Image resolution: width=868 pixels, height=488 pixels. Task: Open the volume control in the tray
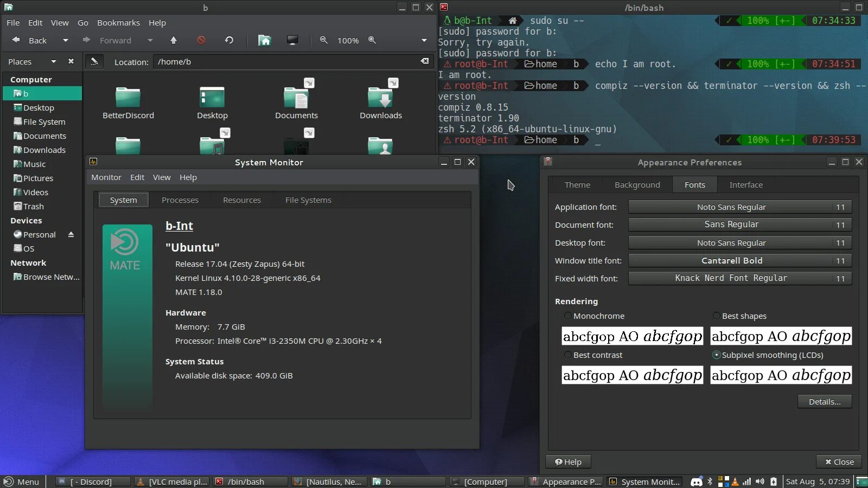pos(760,481)
